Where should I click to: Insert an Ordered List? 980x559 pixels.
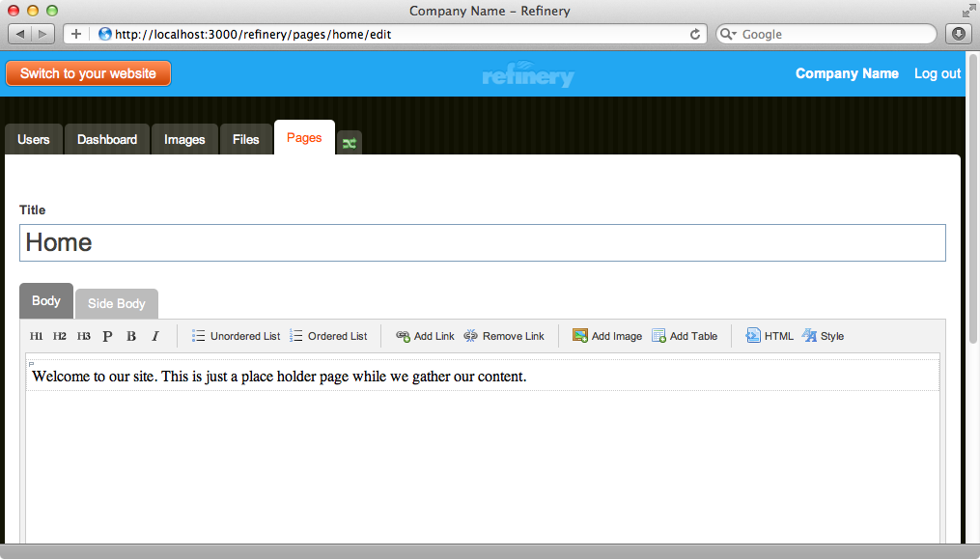pos(328,336)
